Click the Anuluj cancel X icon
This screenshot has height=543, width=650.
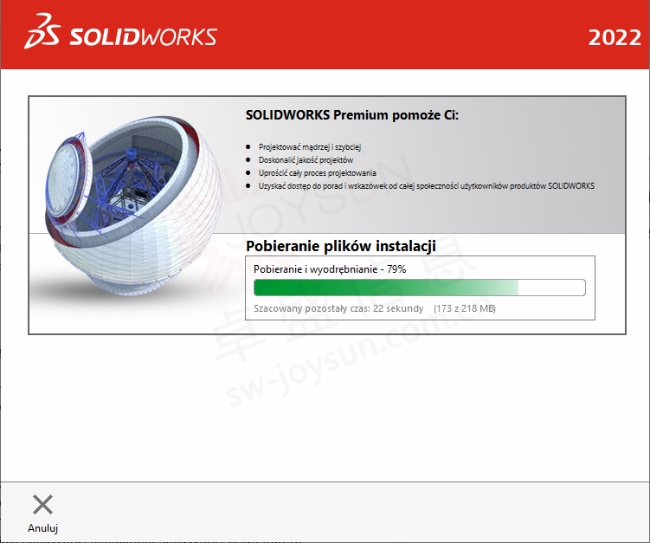point(43,504)
